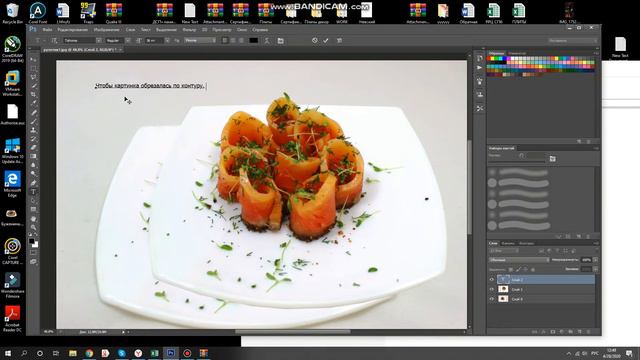Open Create 3D from text icon

[340, 40]
